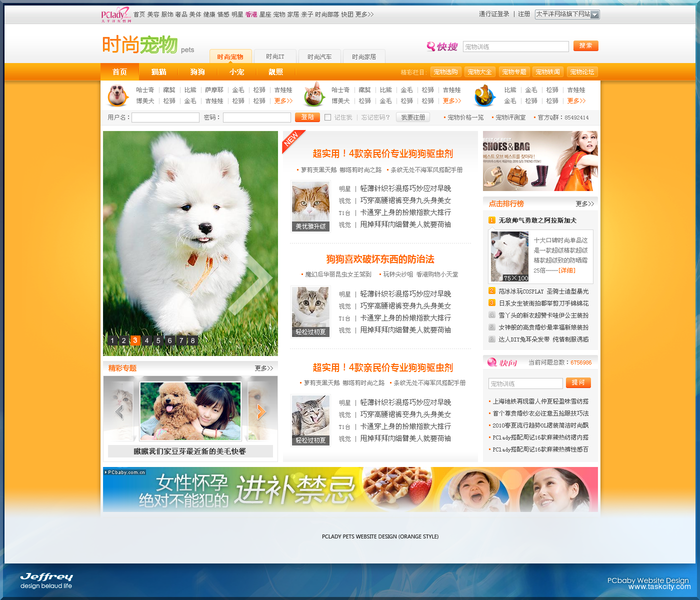
Task: Click the pink magnifier quick search icon
Action: pos(430,46)
